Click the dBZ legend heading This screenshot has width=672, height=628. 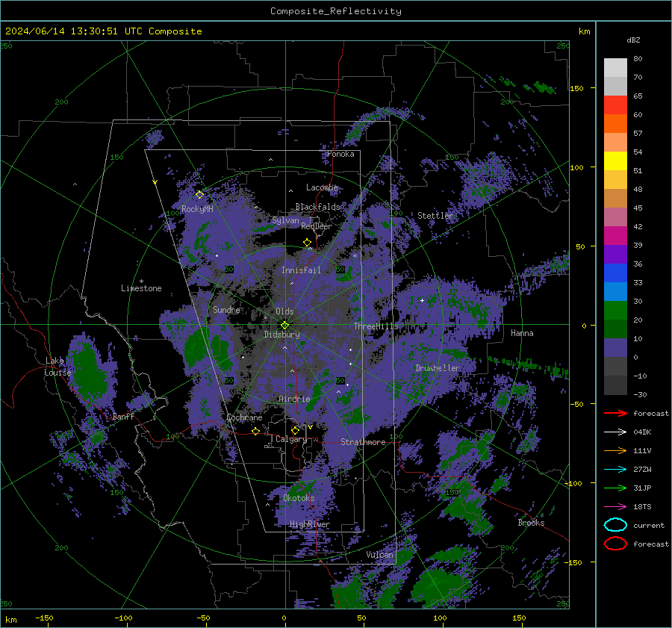(x=633, y=40)
